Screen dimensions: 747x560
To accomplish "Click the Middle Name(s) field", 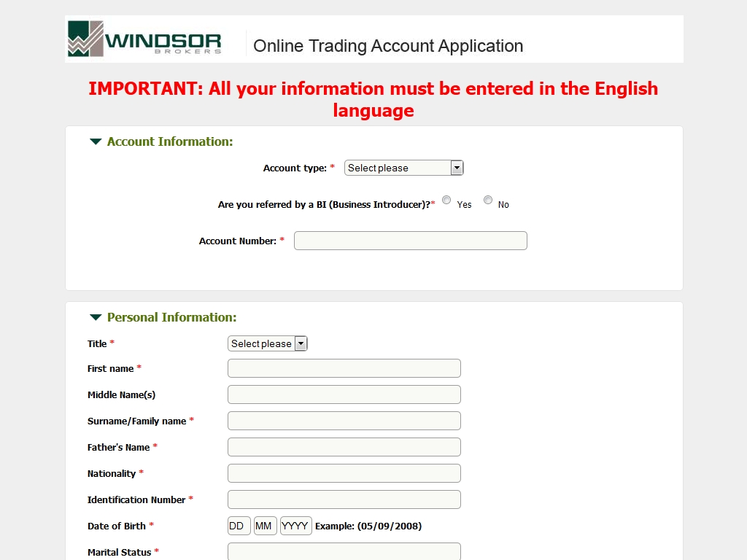I will [x=344, y=394].
